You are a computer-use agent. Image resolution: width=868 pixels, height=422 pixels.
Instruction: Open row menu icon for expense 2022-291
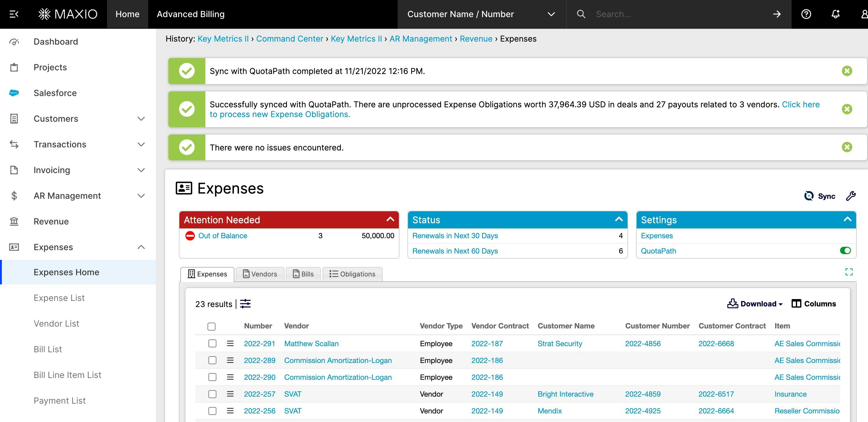(230, 343)
